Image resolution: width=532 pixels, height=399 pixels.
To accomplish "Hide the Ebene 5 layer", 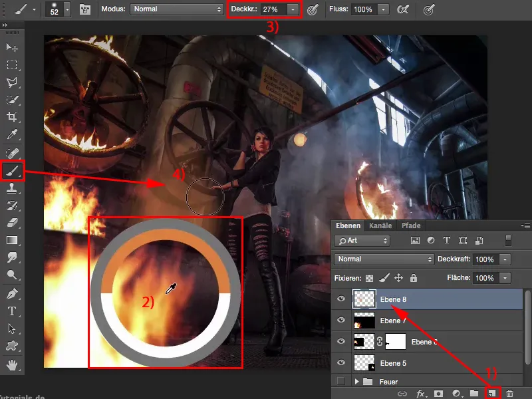I will pyautogui.click(x=341, y=362).
